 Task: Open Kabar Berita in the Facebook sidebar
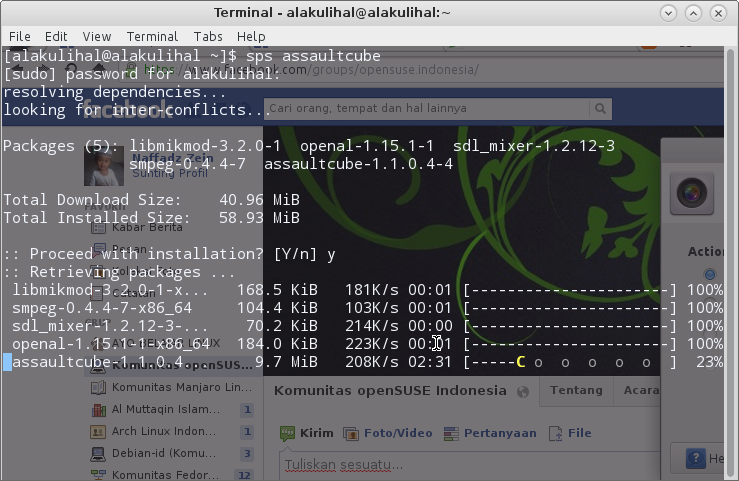(147, 228)
